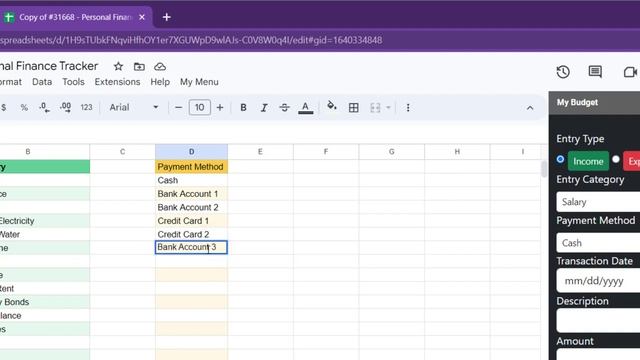Open version history clock icon
640x360 pixels.
(563, 72)
